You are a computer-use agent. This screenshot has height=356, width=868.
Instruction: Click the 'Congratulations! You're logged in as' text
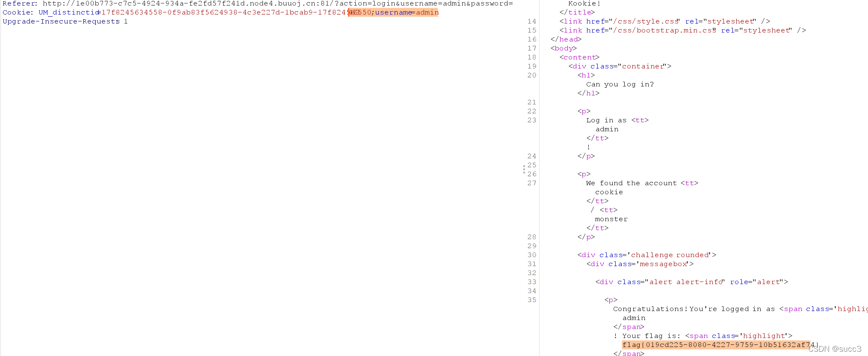click(x=694, y=309)
